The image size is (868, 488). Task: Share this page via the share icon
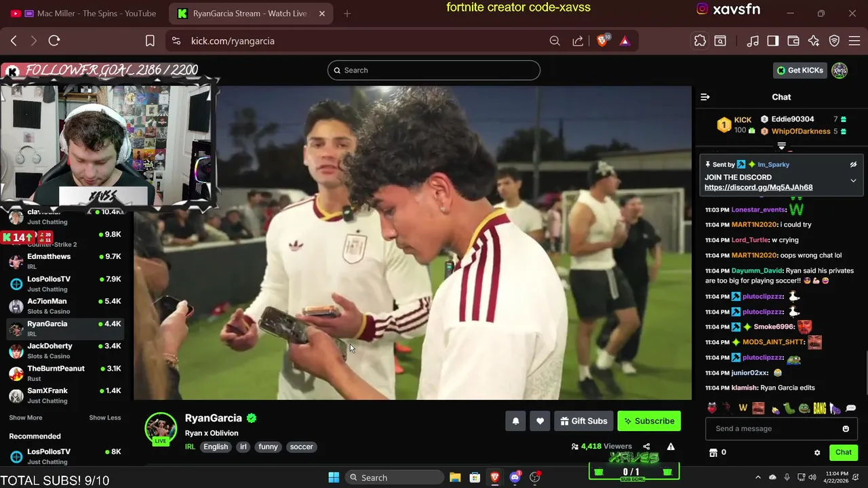point(578,41)
